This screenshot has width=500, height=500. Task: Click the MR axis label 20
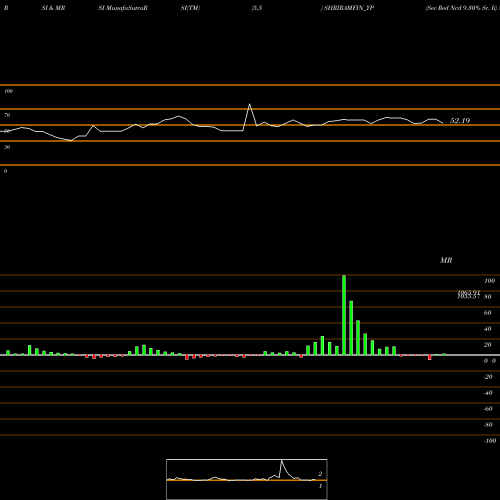488,345
